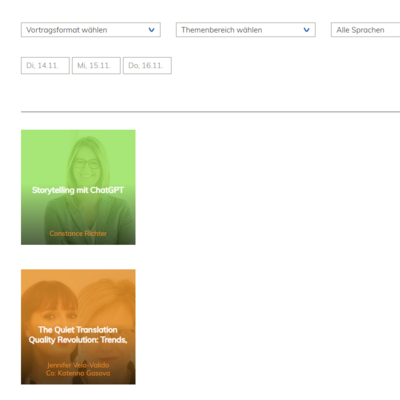
Task: Click the Themenbereich dropdown chevron arrow
Action: [306, 30]
